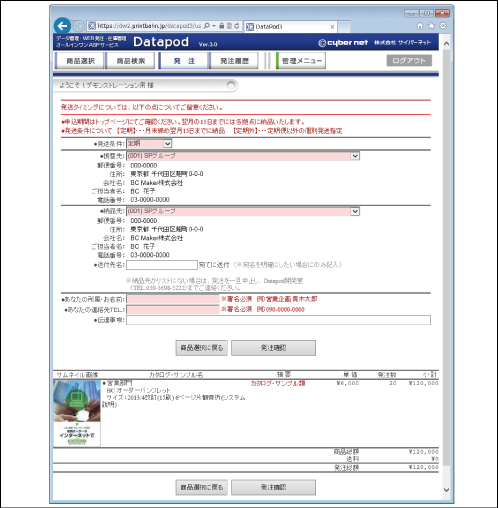The width and height of the screenshot is (498, 508).
Task: Click the BC Maker株式会社 text under 請求先
Action: tap(157, 183)
